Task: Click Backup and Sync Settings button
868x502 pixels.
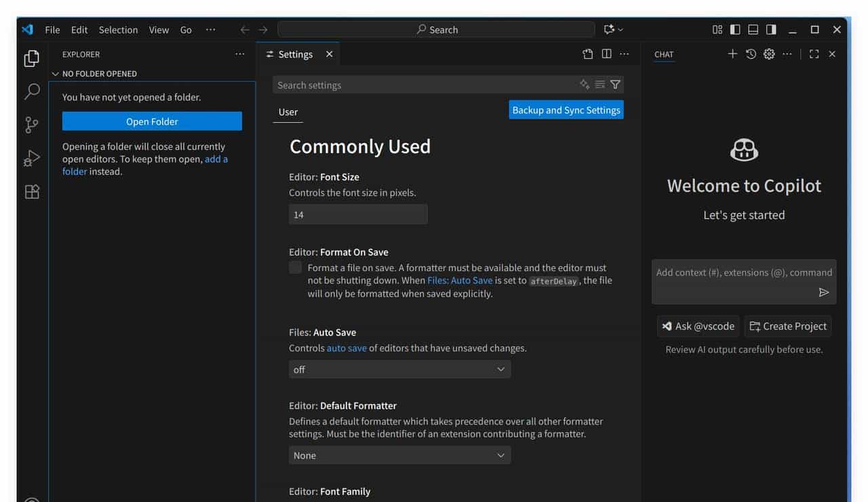Action: coord(566,110)
